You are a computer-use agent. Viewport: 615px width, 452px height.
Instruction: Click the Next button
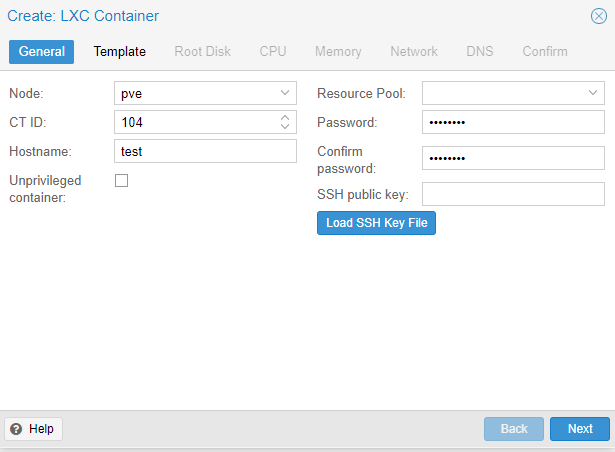click(x=580, y=429)
